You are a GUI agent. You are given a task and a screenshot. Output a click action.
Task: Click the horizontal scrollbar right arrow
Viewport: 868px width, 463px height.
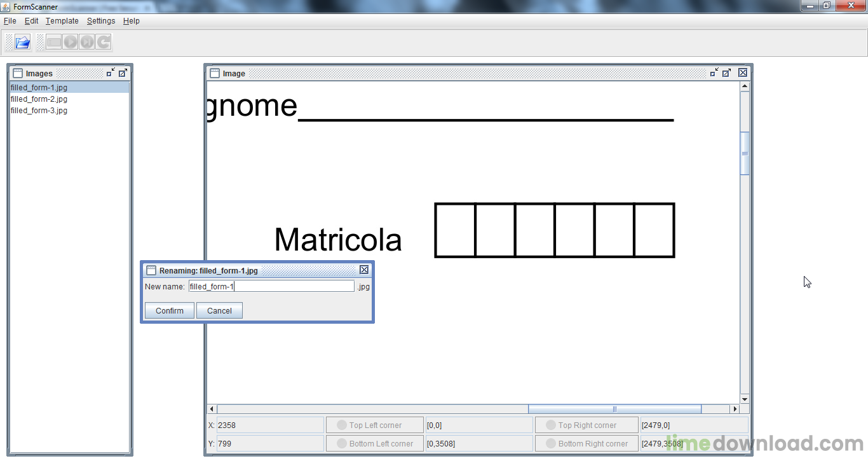[x=735, y=409]
